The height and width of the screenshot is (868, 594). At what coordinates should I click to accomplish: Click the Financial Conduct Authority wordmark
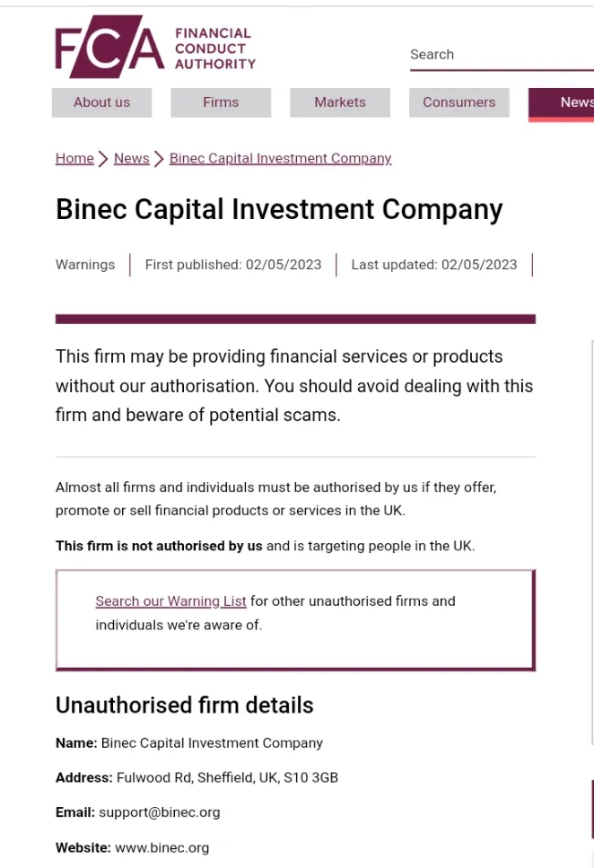(x=215, y=48)
